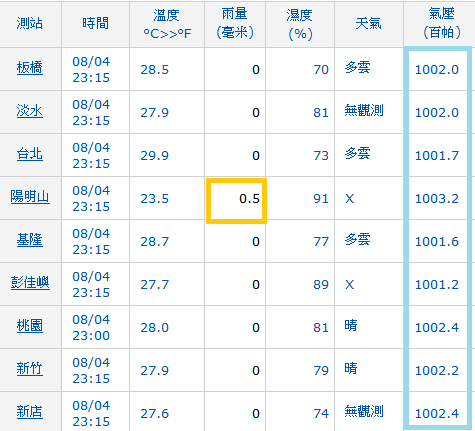Select temperature 29.9 in the 台北 row
The image size is (475, 431).
point(155,156)
